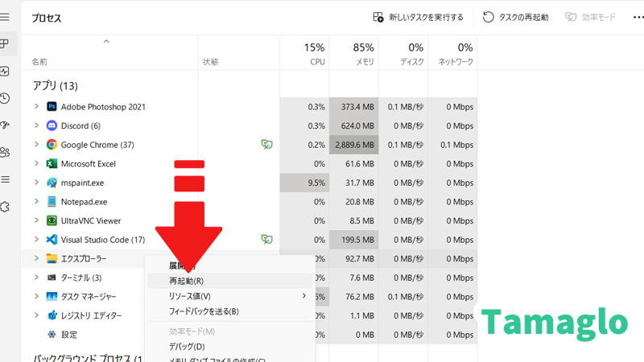Open the Services sidebar icon
Image resolution: width=644 pixels, height=362 pixels.
pos(5,207)
